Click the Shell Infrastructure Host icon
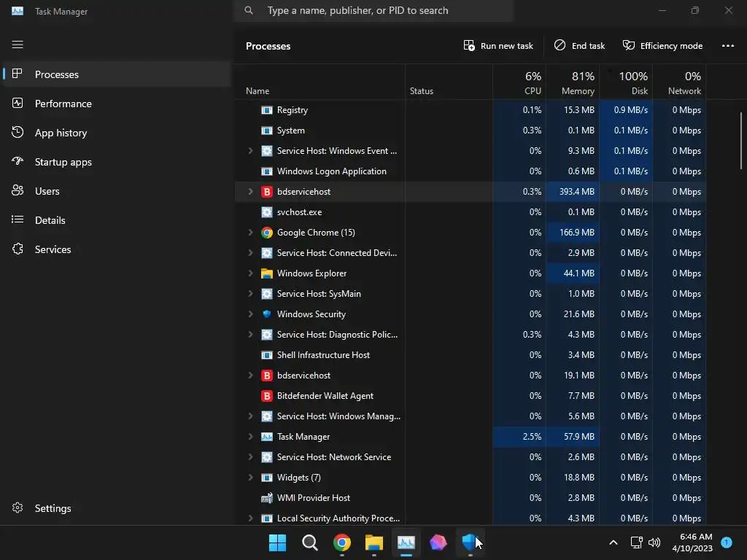The width and height of the screenshot is (747, 560). click(x=267, y=355)
